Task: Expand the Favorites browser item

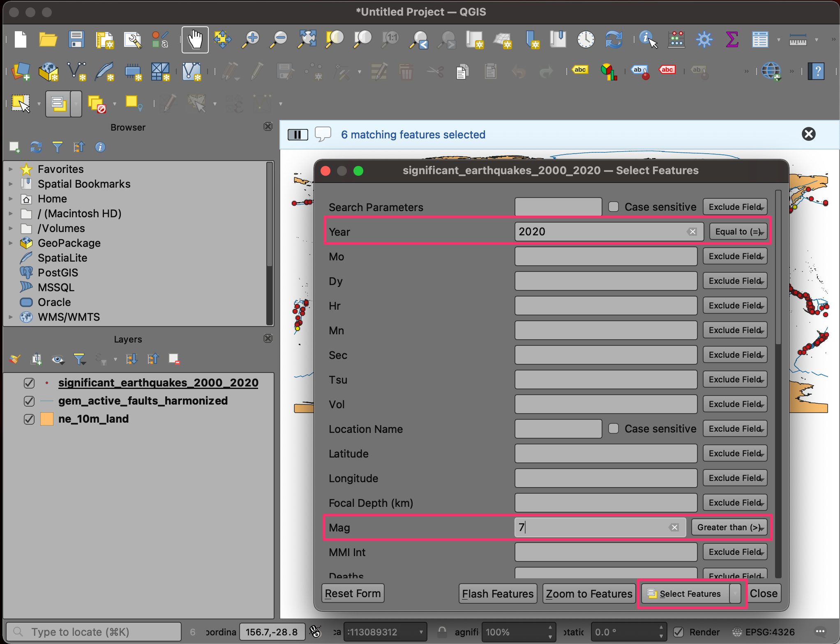Action: [11, 169]
